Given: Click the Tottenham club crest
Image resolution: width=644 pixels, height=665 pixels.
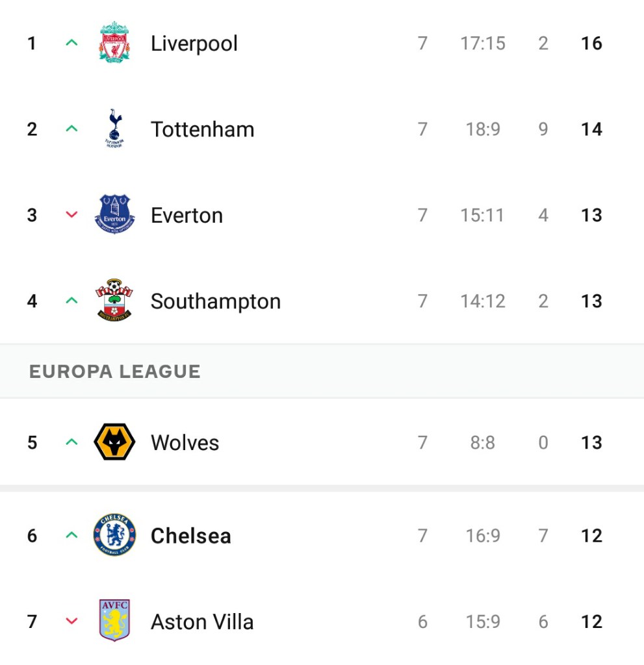Looking at the screenshot, I should [x=114, y=129].
